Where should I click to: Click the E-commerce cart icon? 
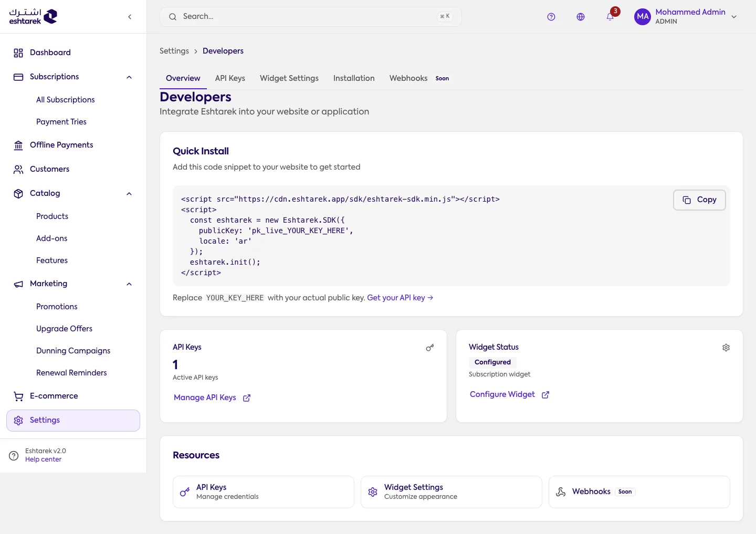click(x=18, y=396)
